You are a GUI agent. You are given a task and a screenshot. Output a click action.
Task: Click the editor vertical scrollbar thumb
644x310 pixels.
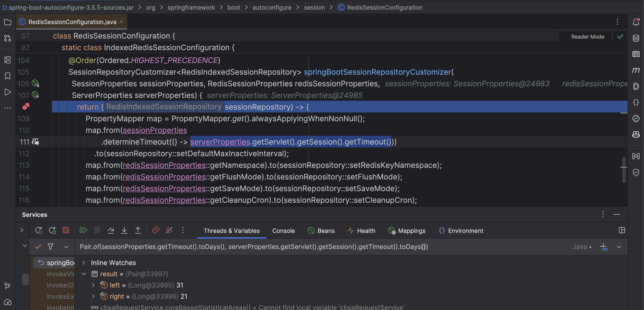pos(624,170)
